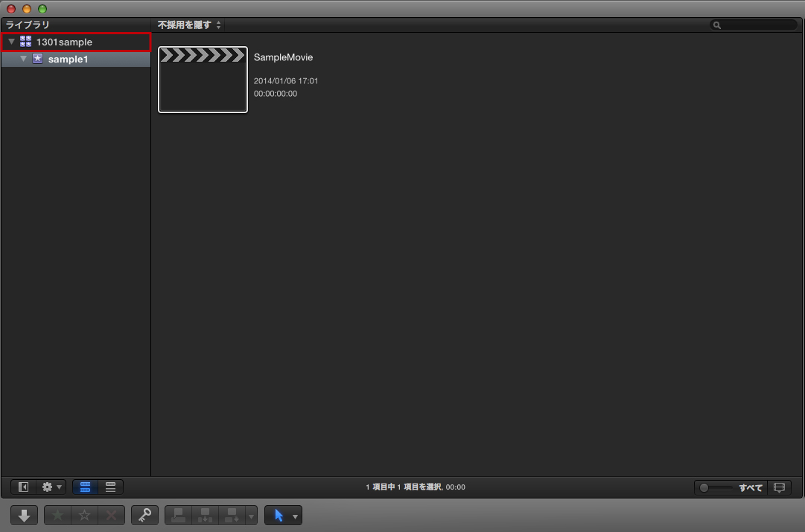The image size is (805, 532).
Task: Click the clip duration zoom slider
Action: point(716,487)
